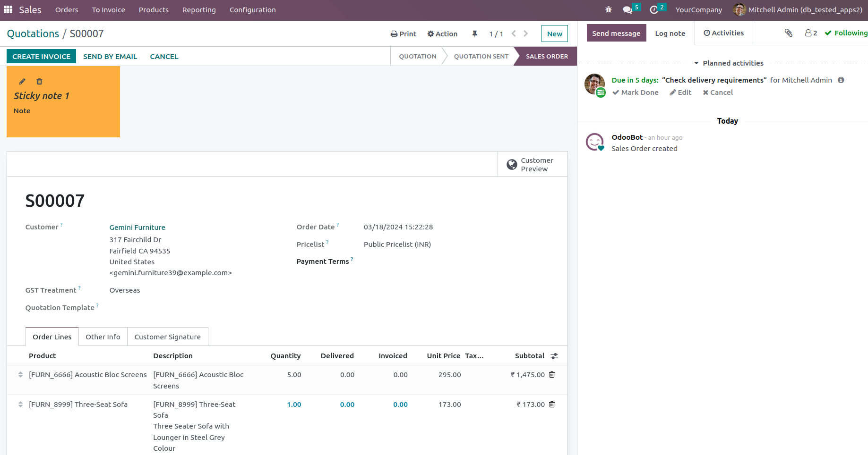Screen dimensions: 868x455
Task: Mark the delivery requirements activity as done
Action: tap(635, 93)
